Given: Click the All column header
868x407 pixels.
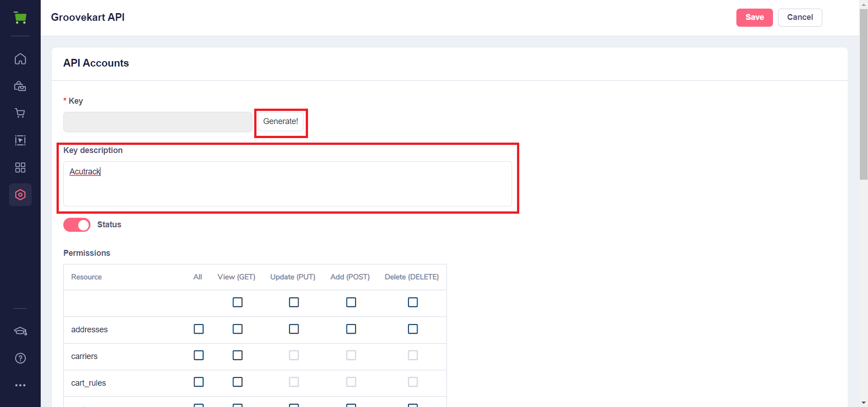Looking at the screenshot, I should pos(198,277).
